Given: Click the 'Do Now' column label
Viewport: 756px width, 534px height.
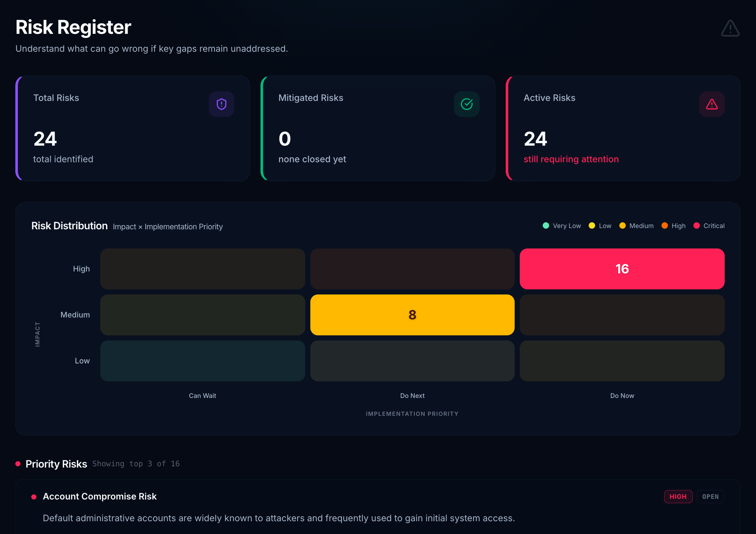Looking at the screenshot, I should (622, 396).
